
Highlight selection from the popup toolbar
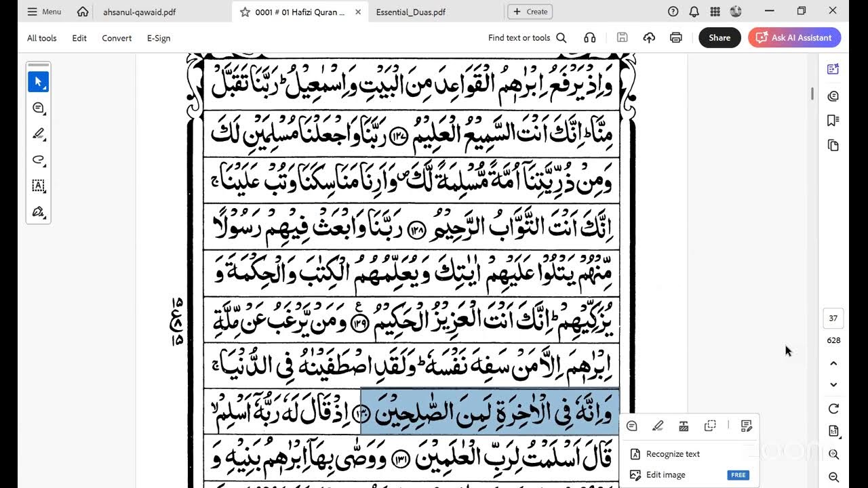pos(658,426)
